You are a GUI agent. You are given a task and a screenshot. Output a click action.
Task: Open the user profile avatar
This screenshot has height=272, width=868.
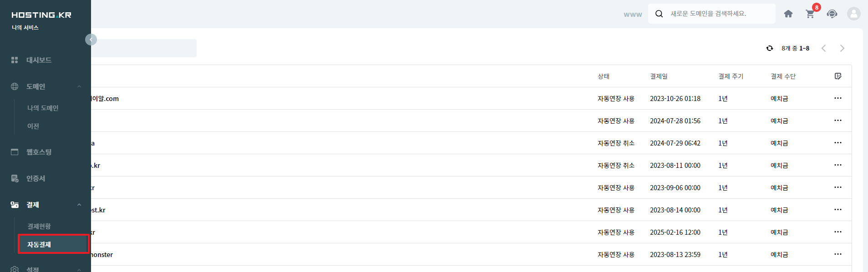(x=853, y=14)
